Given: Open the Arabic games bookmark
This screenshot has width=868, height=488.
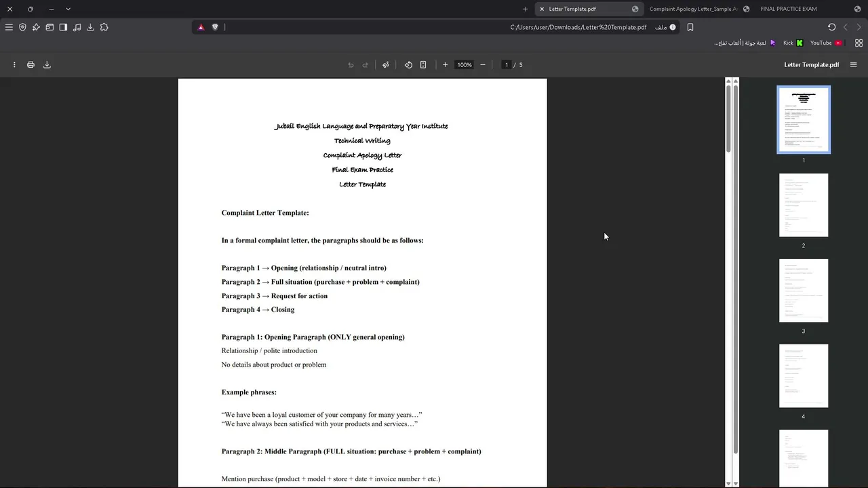Looking at the screenshot, I should 744,43.
